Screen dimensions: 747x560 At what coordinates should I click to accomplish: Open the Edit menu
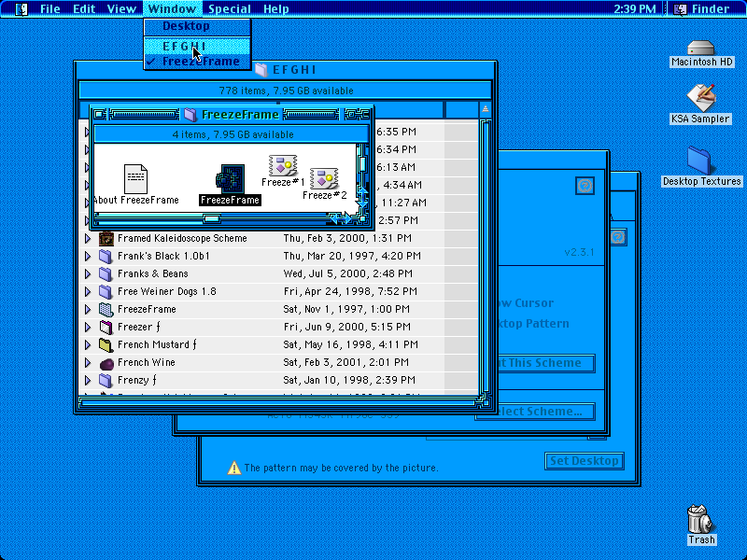(x=84, y=8)
